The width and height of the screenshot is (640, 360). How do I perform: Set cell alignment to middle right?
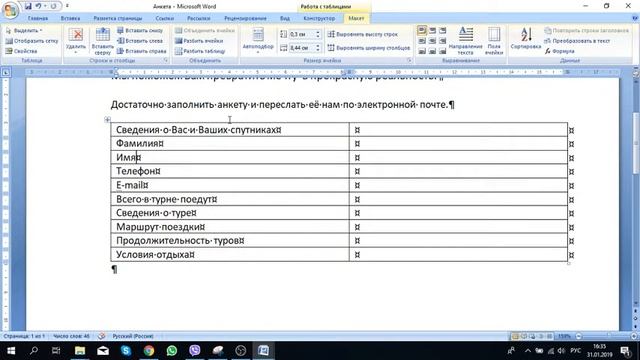click(442, 41)
